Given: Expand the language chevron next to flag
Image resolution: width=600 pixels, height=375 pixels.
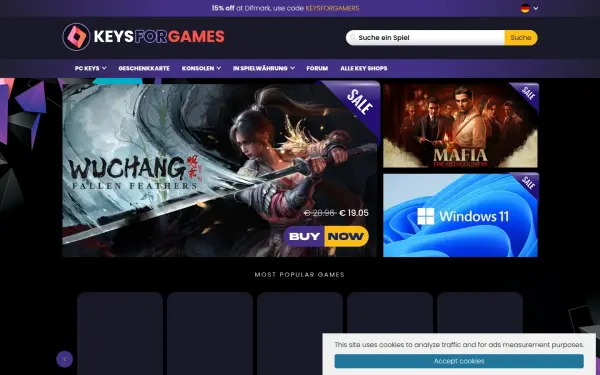Looking at the screenshot, I should [x=536, y=8].
